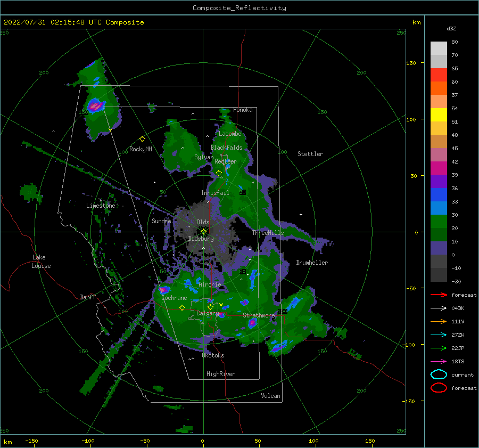Click the Strathmore town label

(259, 315)
